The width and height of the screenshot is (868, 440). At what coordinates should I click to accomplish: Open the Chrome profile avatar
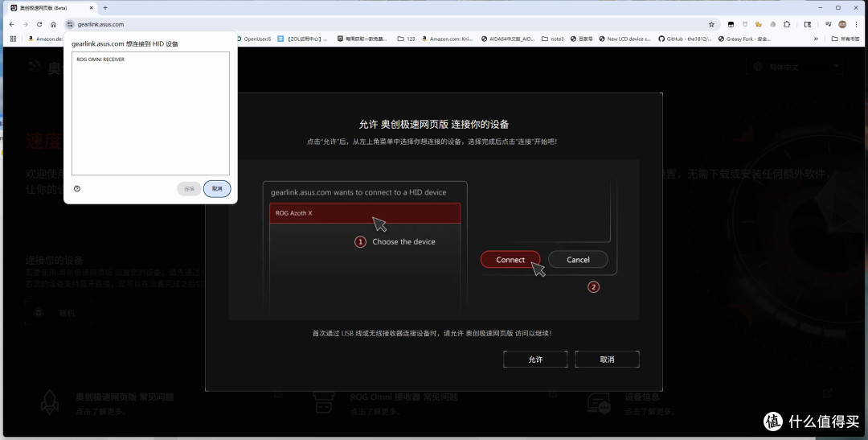[x=842, y=24]
